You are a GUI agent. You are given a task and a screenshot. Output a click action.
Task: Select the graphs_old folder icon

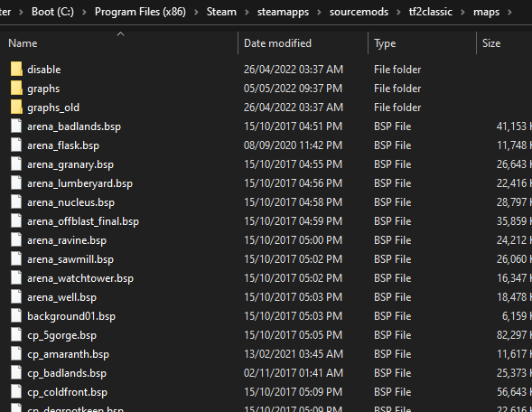click(16, 108)
